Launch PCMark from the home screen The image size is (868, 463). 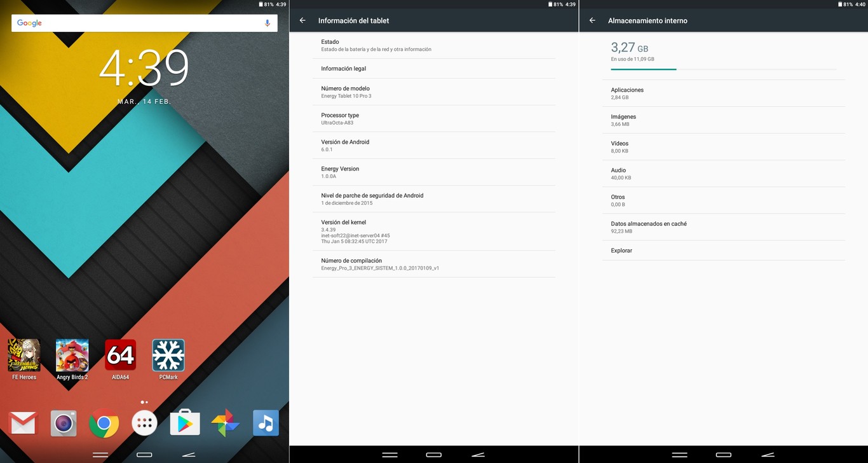coord(168,356)
